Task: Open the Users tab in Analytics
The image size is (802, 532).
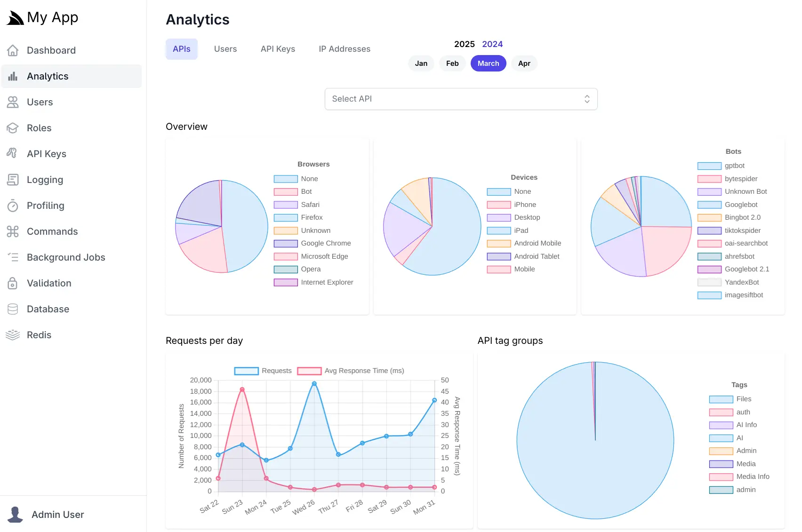Action: 225,48
